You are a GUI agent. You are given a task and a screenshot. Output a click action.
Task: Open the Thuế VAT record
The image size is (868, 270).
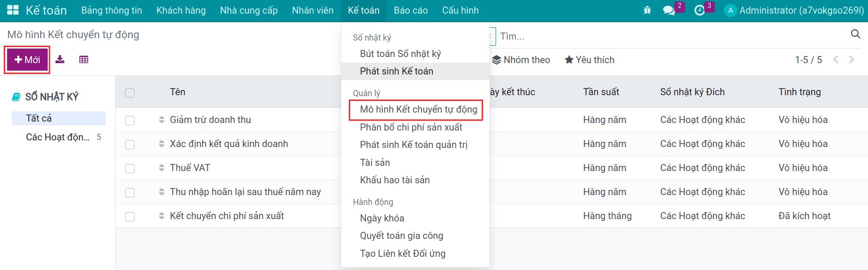190,168
